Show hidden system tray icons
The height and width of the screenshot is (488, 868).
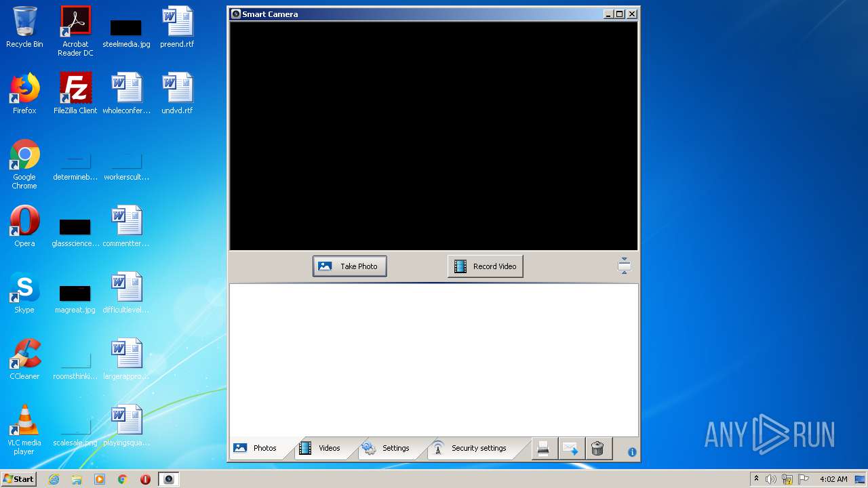click(756, 479)
